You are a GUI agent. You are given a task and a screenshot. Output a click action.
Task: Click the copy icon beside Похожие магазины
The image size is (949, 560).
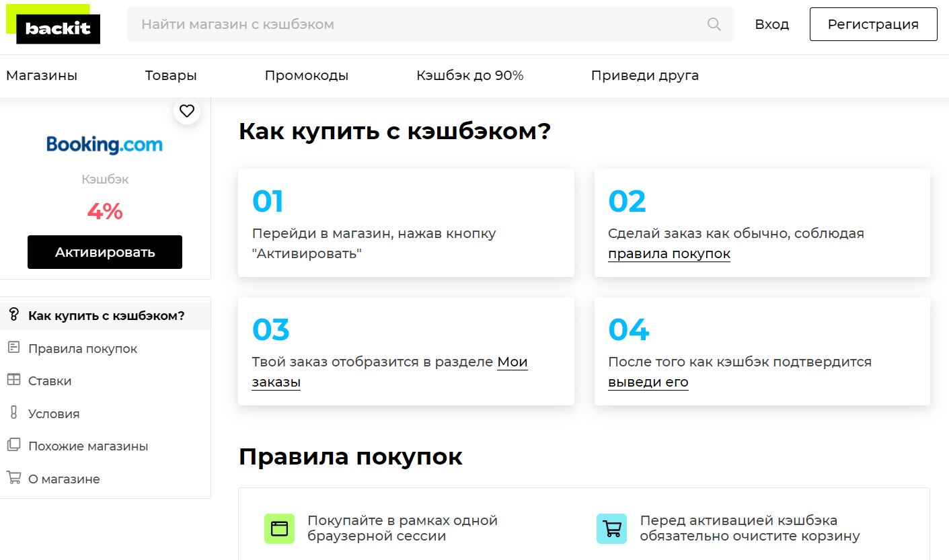[x=13, y=445]
